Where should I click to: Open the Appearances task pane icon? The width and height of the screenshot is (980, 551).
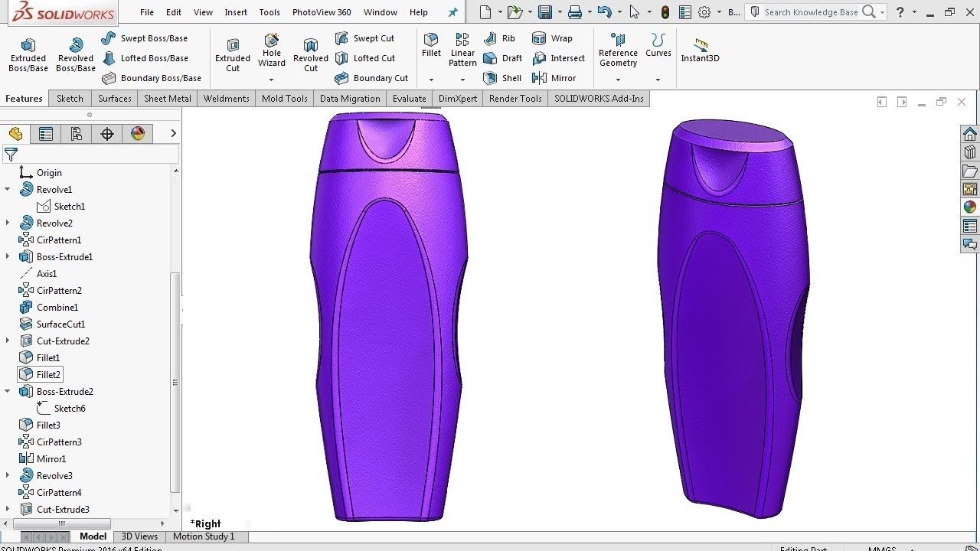pos(970,207)
